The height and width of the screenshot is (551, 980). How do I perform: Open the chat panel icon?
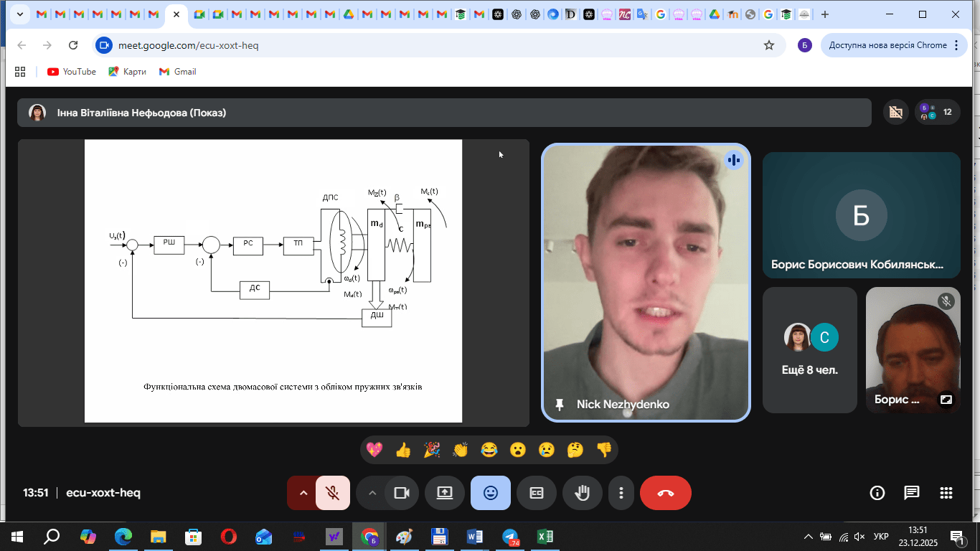click(911, 493)
